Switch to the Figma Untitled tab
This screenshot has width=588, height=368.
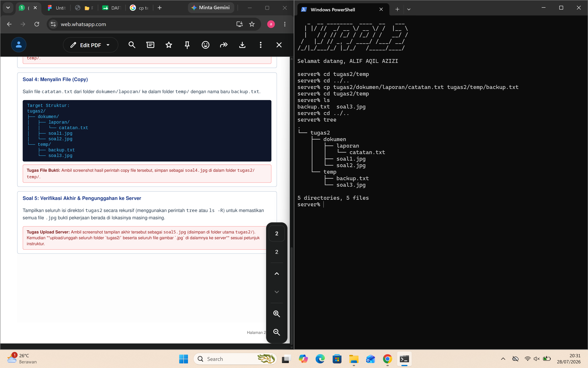56,8
